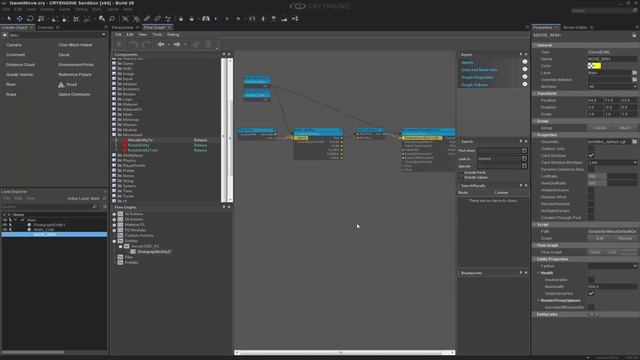Open the Flow Graph File menu
The height and width of the screenshot is (360, 640).
[x=118, y=35]
